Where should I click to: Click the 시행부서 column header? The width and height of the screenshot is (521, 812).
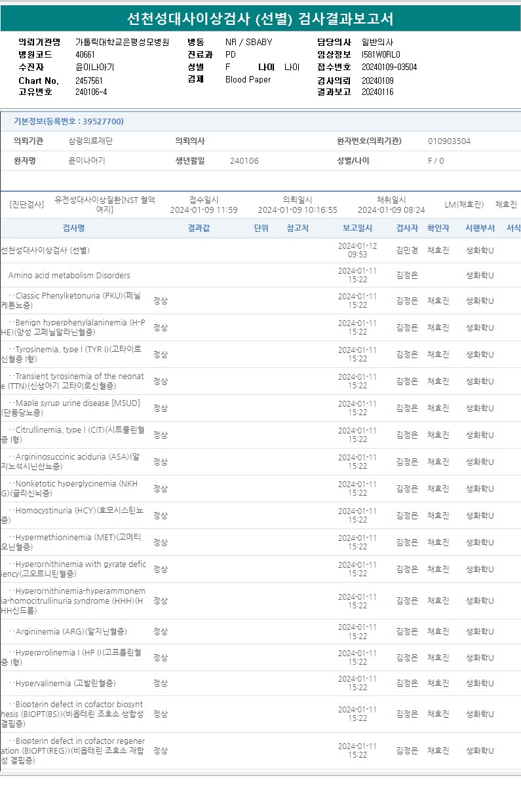[x=480, y=228]
